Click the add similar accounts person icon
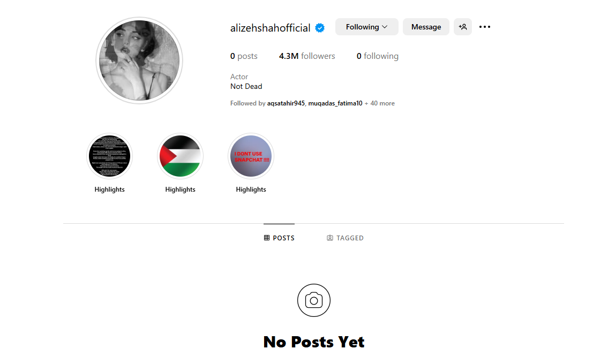The height and width of the screenshot is (364, 593). 462,27
